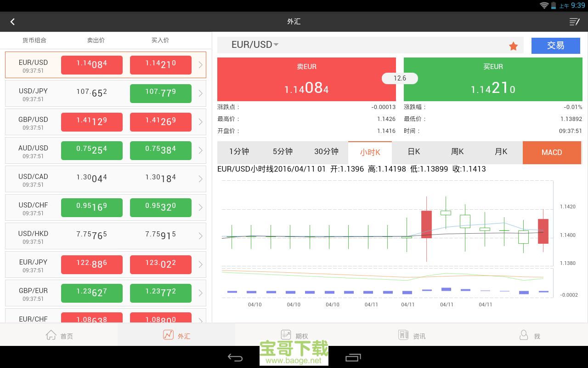Tap the red 卖EUR sell panel
The image size is (588, 368).
tap(306, 80)
